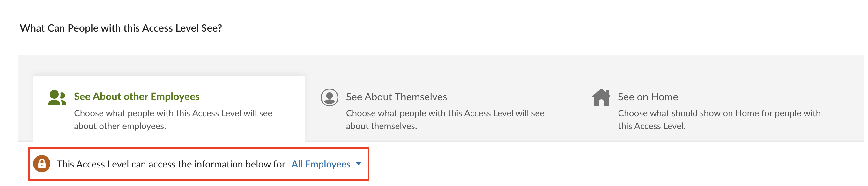868x186 pixels.
Task: Click the words 'What Can People' in heading
Action: (42, 28)
